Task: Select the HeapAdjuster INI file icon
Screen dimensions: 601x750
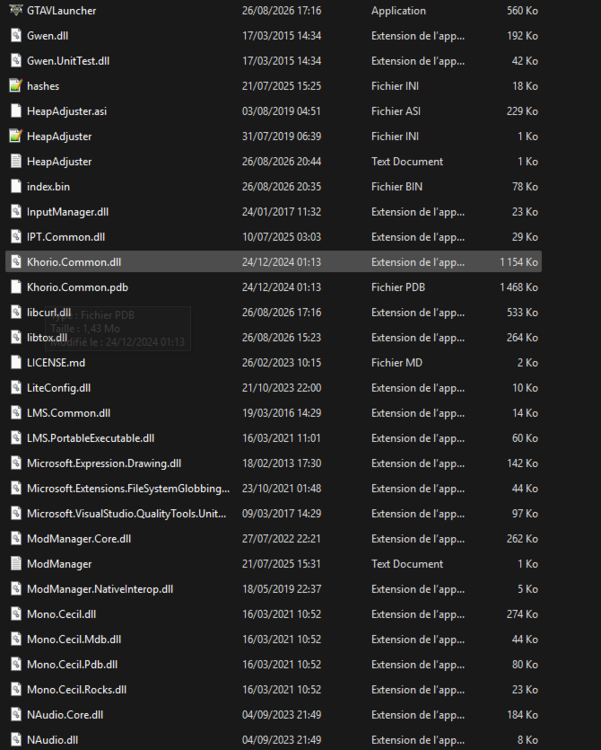Action: tap(16, 136)
